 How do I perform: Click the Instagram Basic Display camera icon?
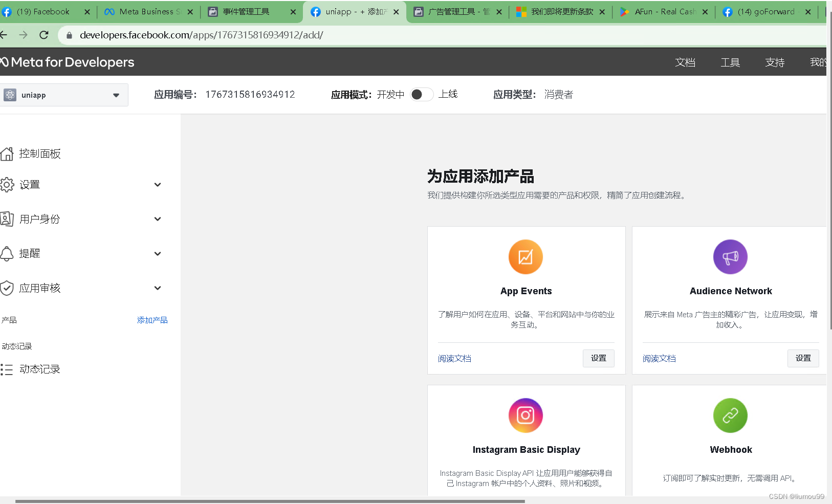pyautogui.click(x=526, y=415)
